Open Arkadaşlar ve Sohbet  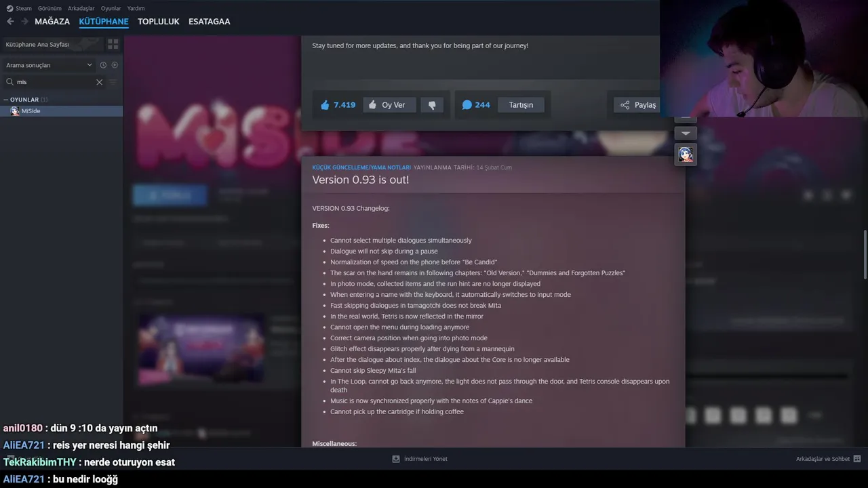(x=823, y=459)
